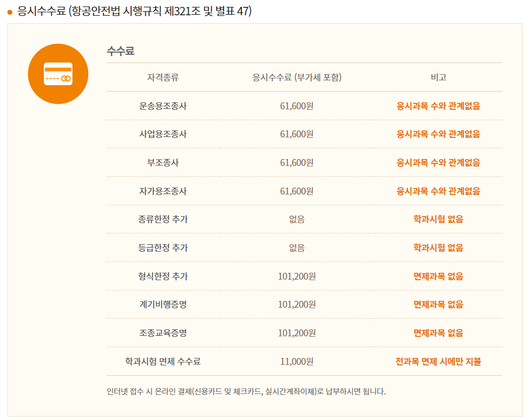Click the 면제과목 없음 remark for 조종교육증명
The height and width of the screenshot is (420, 530).
click(438, 334)
